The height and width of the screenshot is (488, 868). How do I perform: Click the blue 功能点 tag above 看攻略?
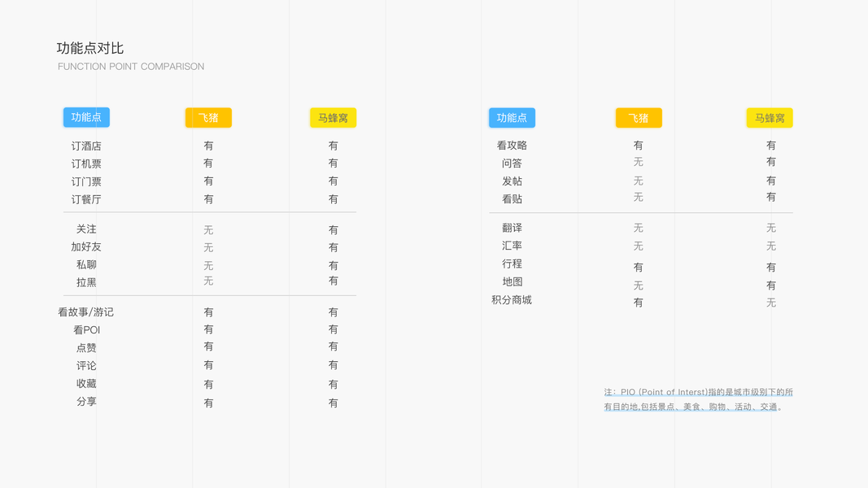click(512, 118)
